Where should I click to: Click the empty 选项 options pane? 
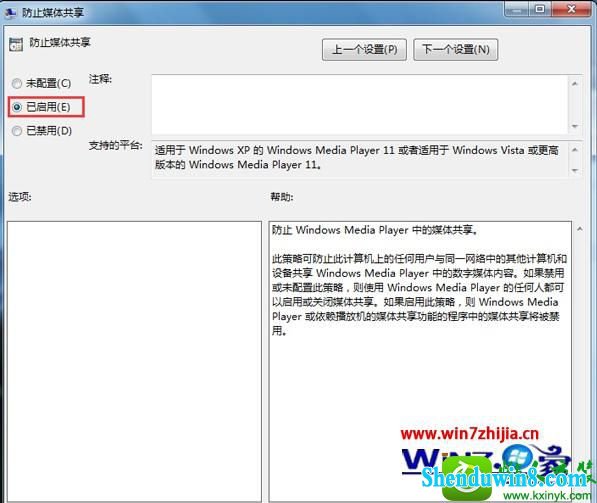(134, 361)
